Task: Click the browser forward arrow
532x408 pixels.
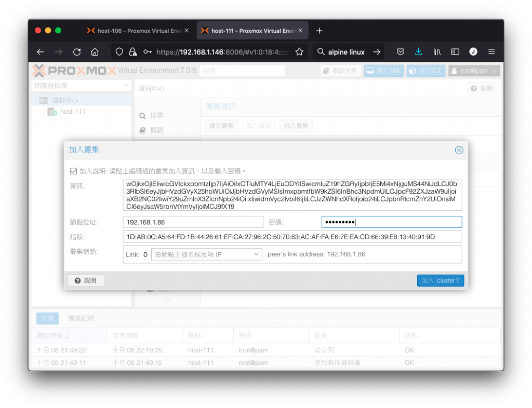Action: coord(59,52)
